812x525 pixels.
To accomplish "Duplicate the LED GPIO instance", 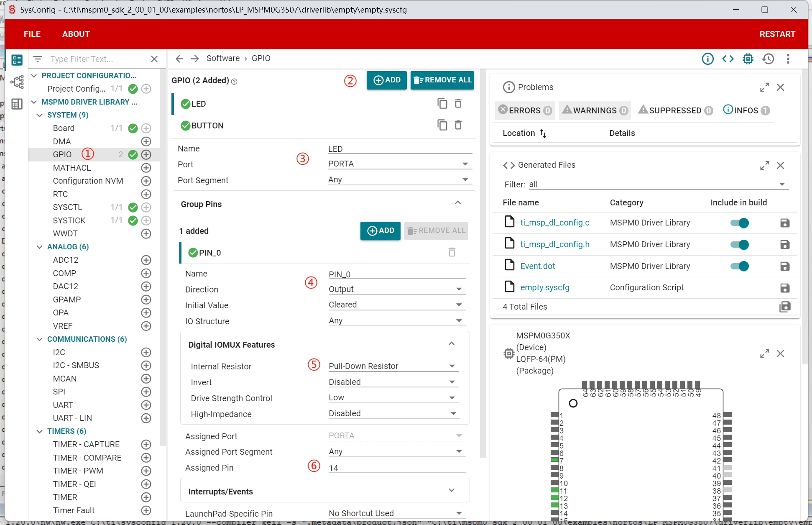I will tap(442, 103).
